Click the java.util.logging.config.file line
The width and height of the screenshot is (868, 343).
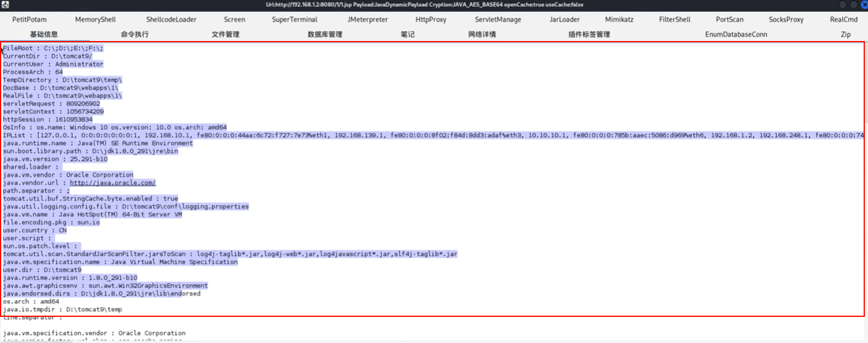[126, 206]
